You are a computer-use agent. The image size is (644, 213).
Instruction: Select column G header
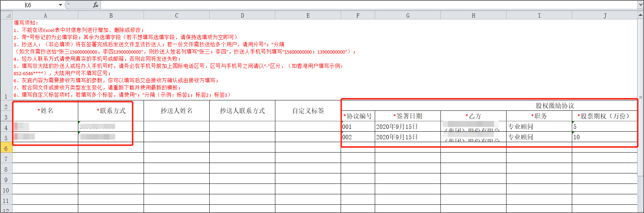click(408, 15)
